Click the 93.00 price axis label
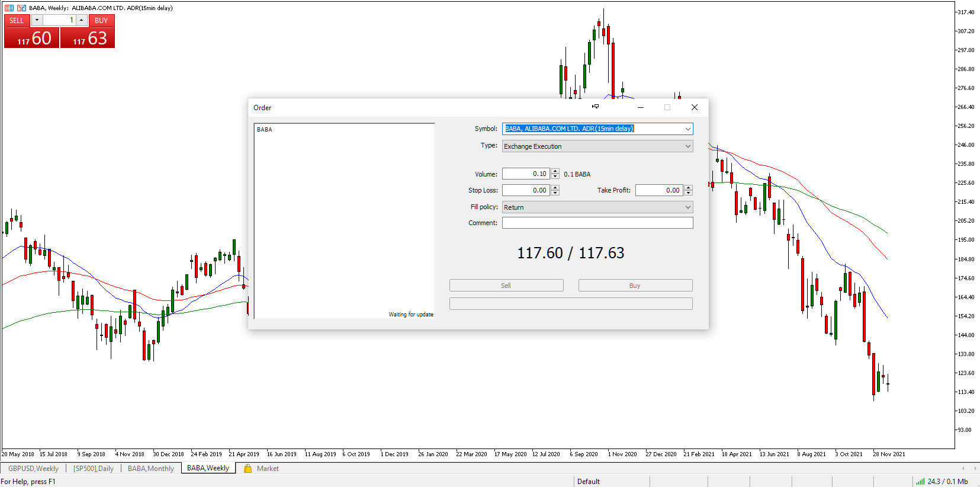This screenshot has width=980, height=487. 965,430
